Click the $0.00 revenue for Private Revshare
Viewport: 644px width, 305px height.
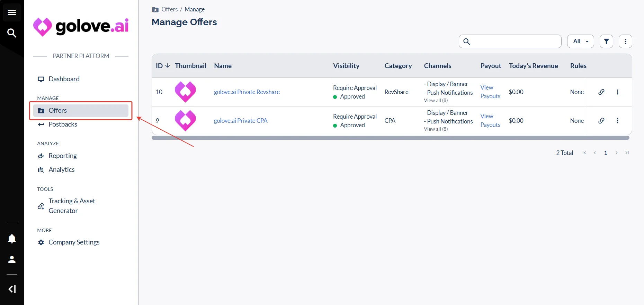(x=516, y=92)
